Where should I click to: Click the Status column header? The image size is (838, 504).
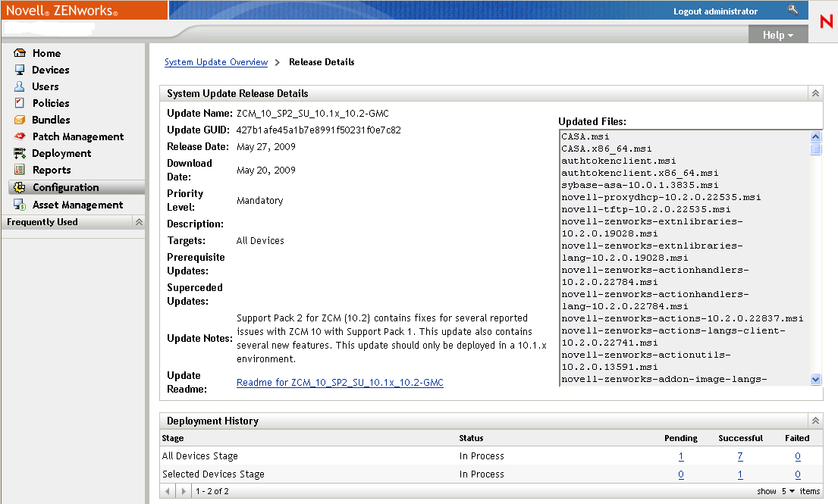point(471,438)
